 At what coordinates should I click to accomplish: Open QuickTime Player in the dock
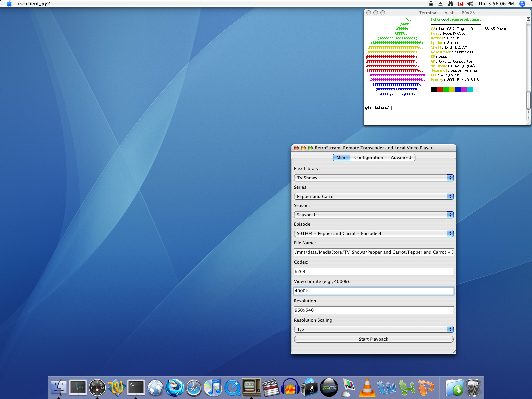coord(232,388)
